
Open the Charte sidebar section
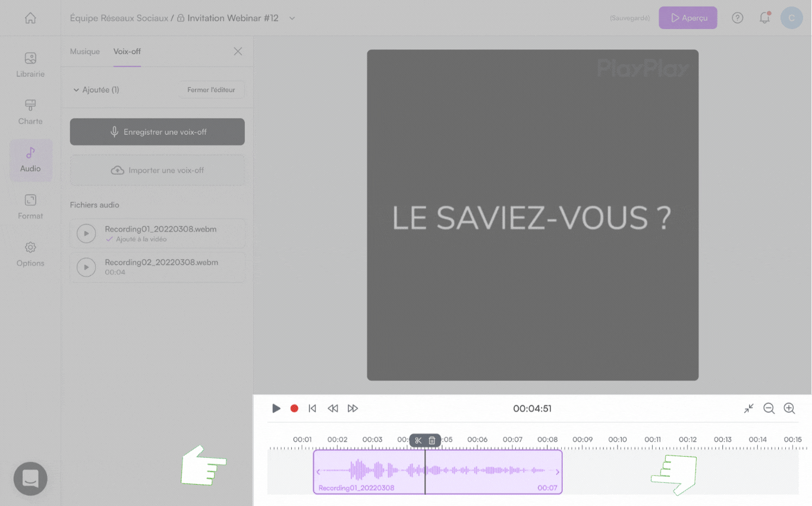coord(30,112)
